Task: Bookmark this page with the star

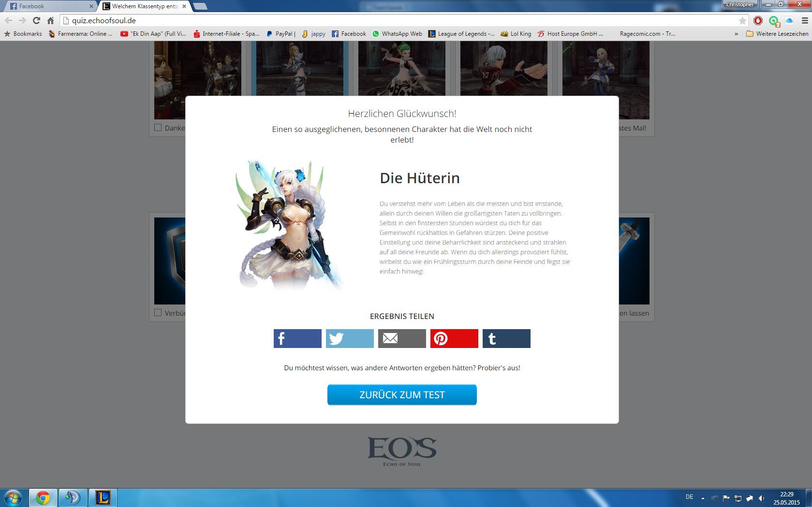Action: point(742,20)
